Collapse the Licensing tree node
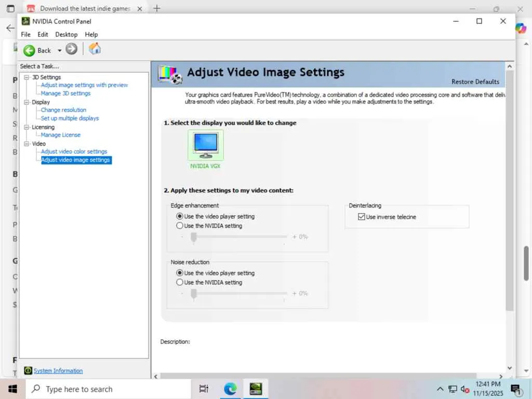Image resolution: width=532 pixels, height=399 pixels. coord(26,127)
